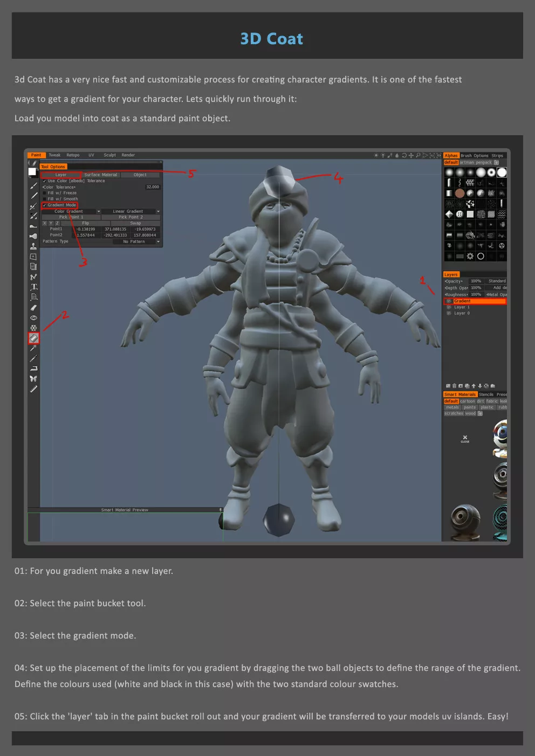This screenshot has height=756, width=535.
Task: Hide the Gradient layer via eye icon
Action: [449, 301]
